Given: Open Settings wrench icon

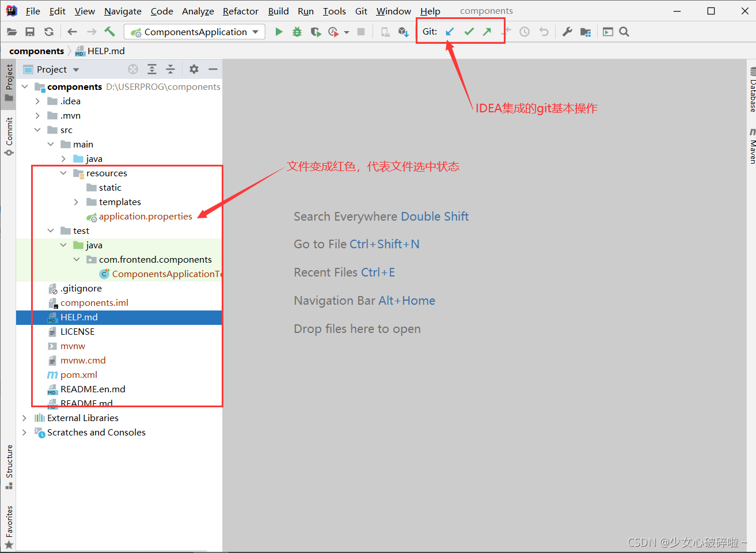Looking at the screenshot, I should [x=567, y=32].
